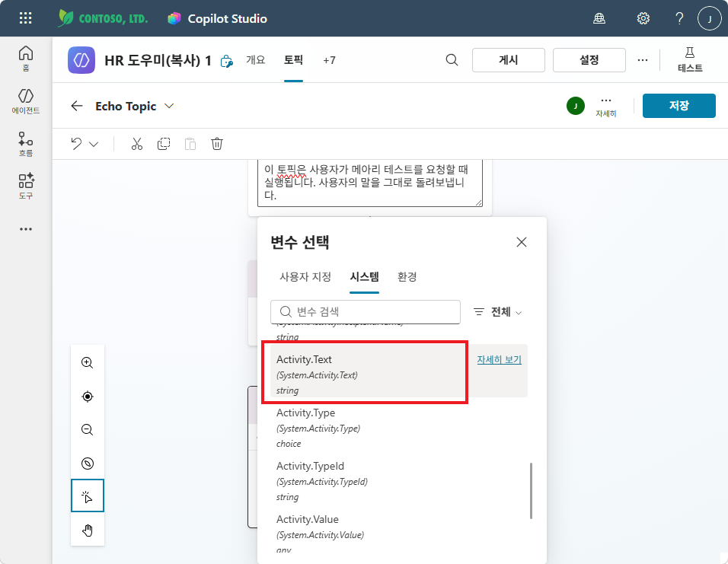Click the variable list scrollbar
Image resolution: width=728 pixels, height=564 pixels.
tap(531, 491)
